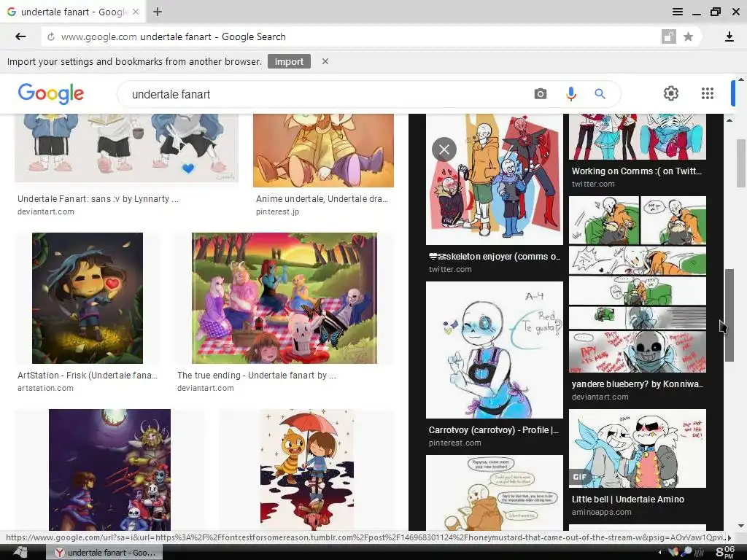Open Google settings gear
Viewport: 747px width, 560px height.
click(671, 93)
